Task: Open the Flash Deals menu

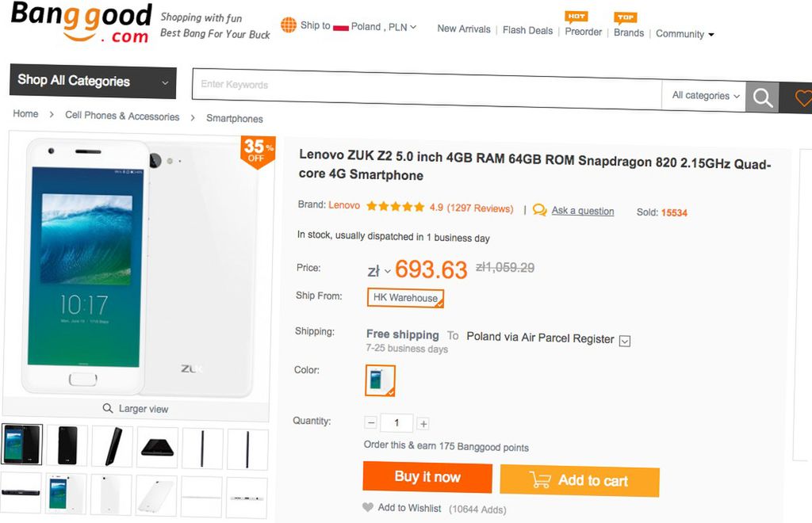Action: coord(527,30)
